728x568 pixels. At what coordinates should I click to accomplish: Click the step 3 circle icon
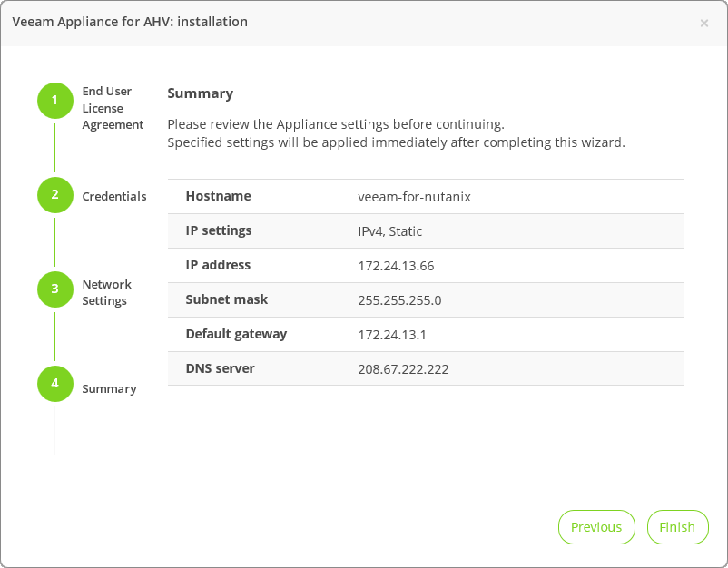point(54,289)
